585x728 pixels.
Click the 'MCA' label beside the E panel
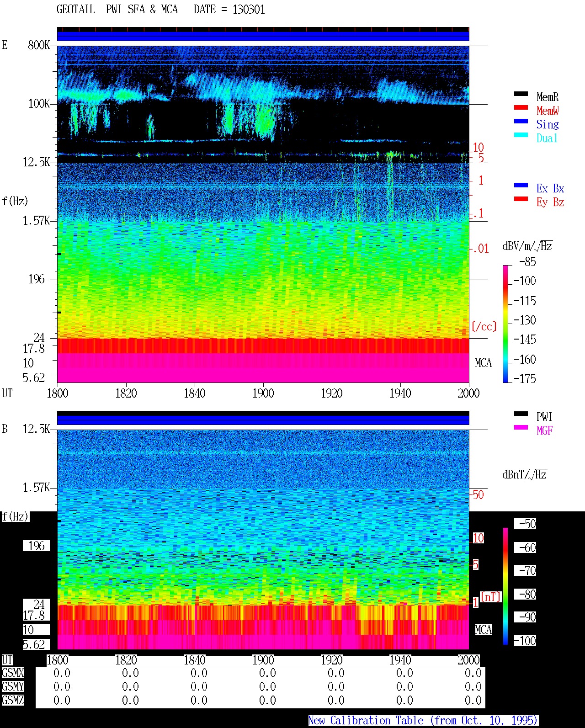[x=483, y=363]
